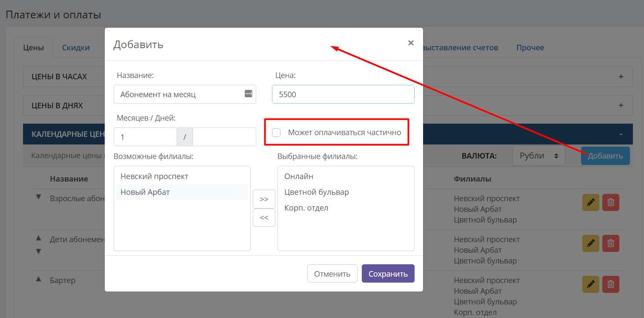Delete the Дети абонемент row with trash icon
The image size is (644, 318).
click(610, 243)
